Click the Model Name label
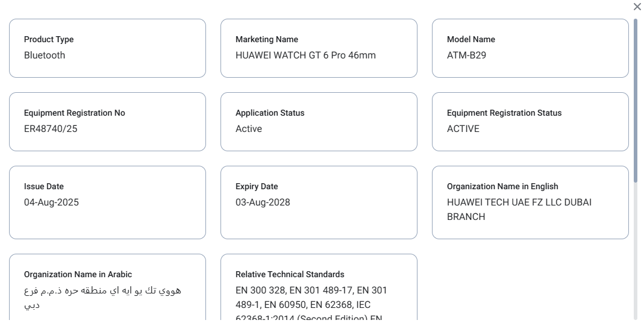This screenshot has width=644, height=323. click(470, 39)
